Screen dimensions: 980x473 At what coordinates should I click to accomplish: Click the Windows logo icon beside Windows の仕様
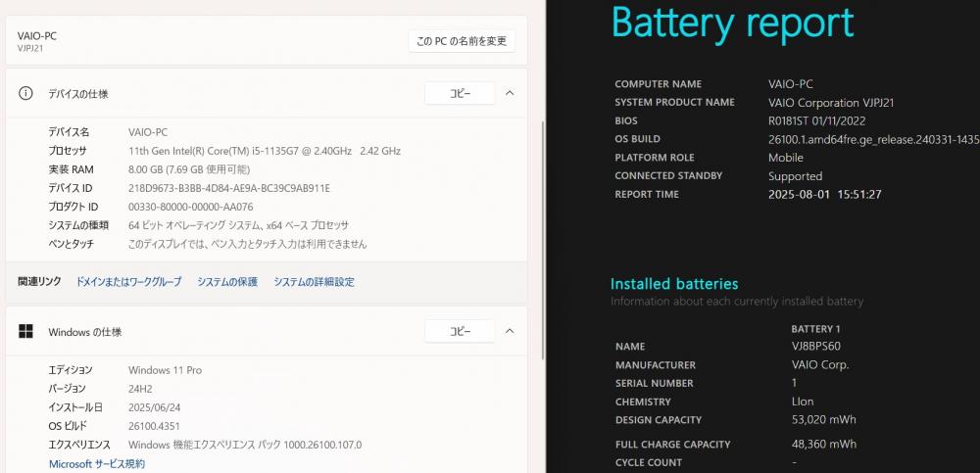pyautogui.click(x=25, y=331)
